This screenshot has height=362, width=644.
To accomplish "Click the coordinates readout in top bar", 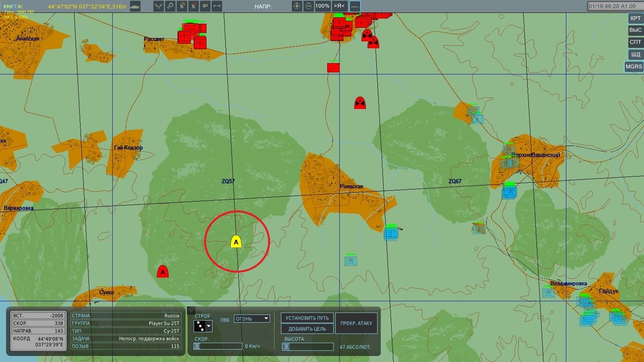I will tap(87, 6).
